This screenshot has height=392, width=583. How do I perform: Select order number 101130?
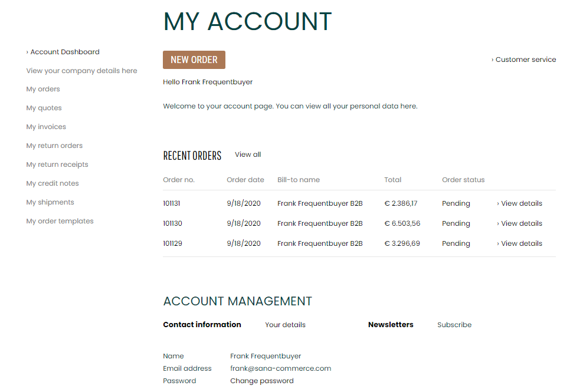click(x=172, y=223)
